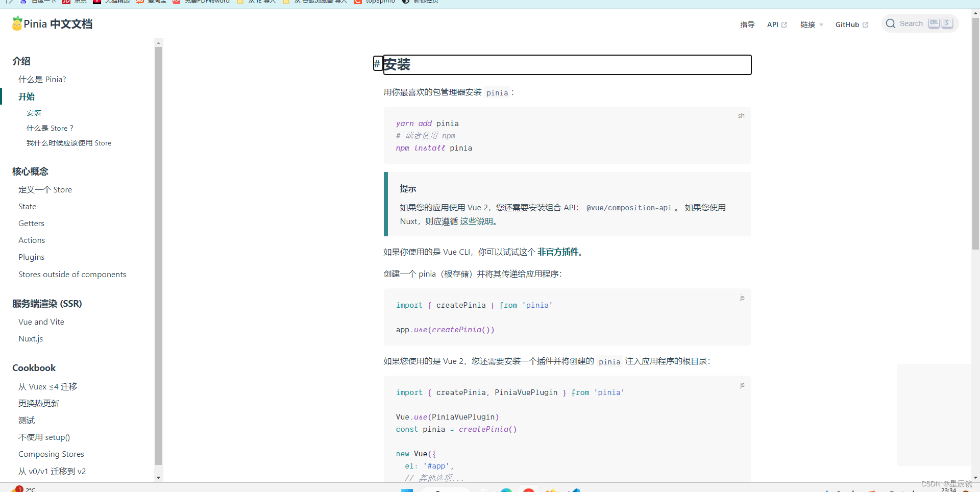Viewport: 980px width, 492px height.
Task: Click the # anchor before 安装 heading
Action: (377, 64)
